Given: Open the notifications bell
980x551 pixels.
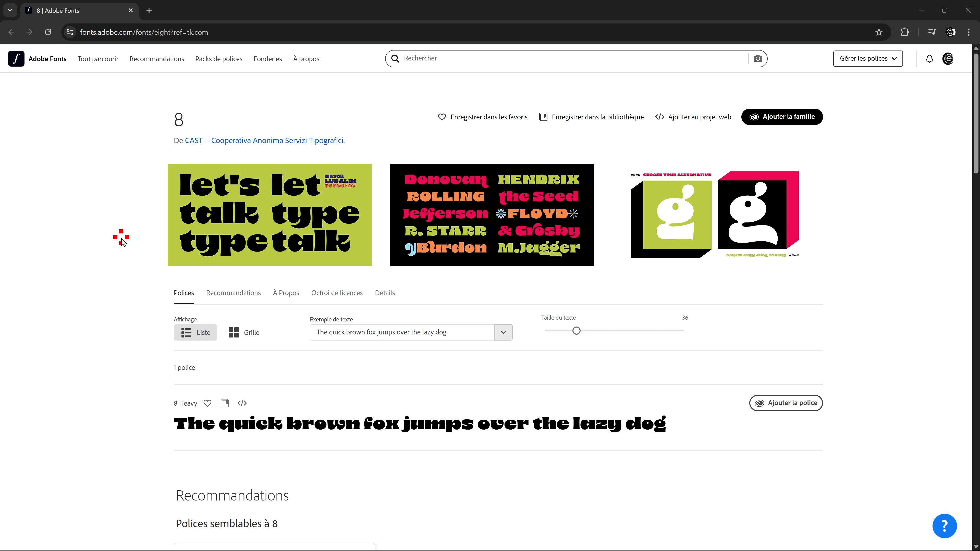Looking at the screenshot, I should click(x=929, y=59).
